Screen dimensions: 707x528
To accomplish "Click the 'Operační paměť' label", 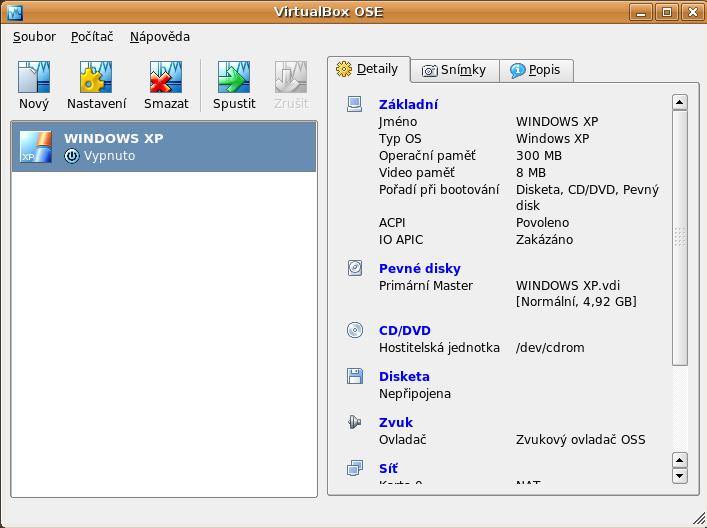I will point(427,156).
